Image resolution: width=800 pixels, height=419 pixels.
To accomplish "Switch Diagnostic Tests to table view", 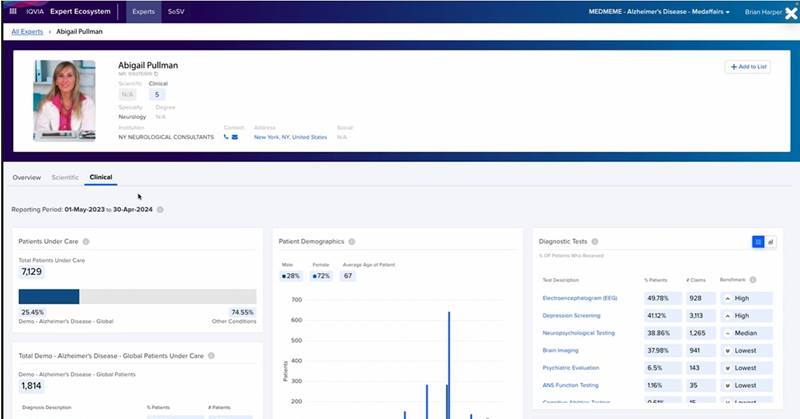I will 758,242.
